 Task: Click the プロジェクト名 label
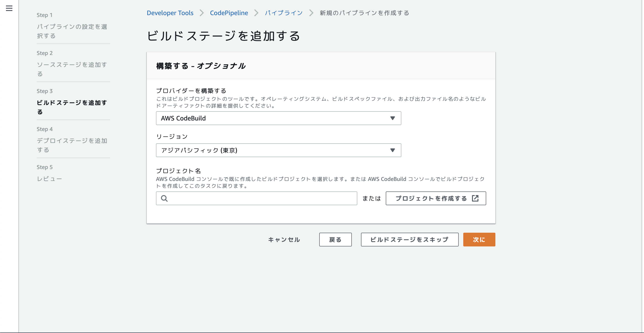178,171
